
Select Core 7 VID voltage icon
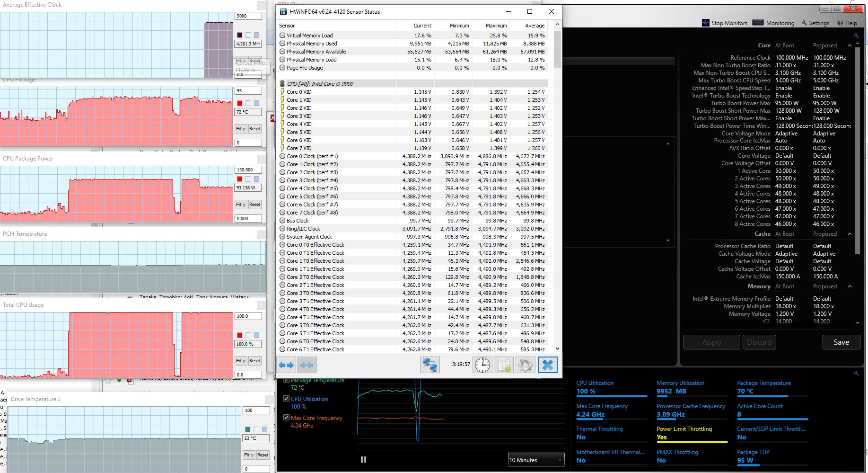click(x=282, y=148)
